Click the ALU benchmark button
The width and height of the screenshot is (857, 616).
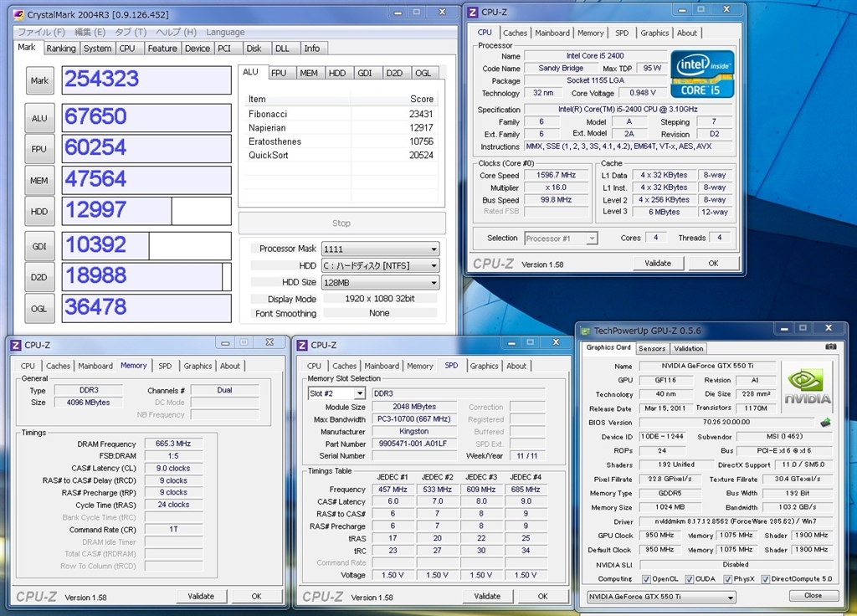point(39,118)
